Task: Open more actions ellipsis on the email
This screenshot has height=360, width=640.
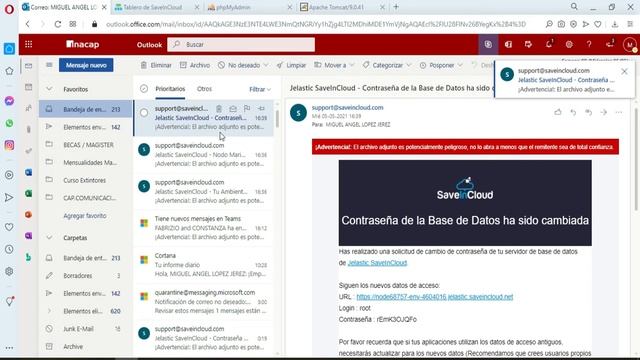Action: click(x=619, y=112)
